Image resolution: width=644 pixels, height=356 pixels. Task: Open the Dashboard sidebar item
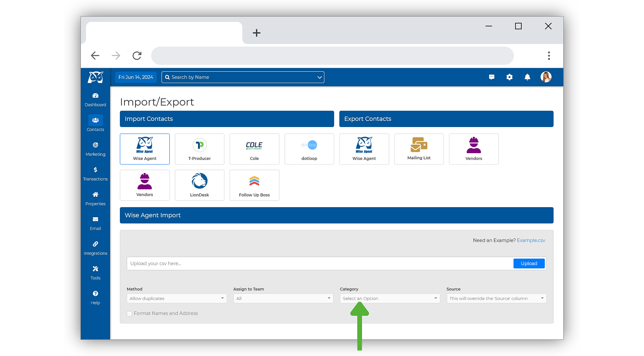tap(95, 100)
